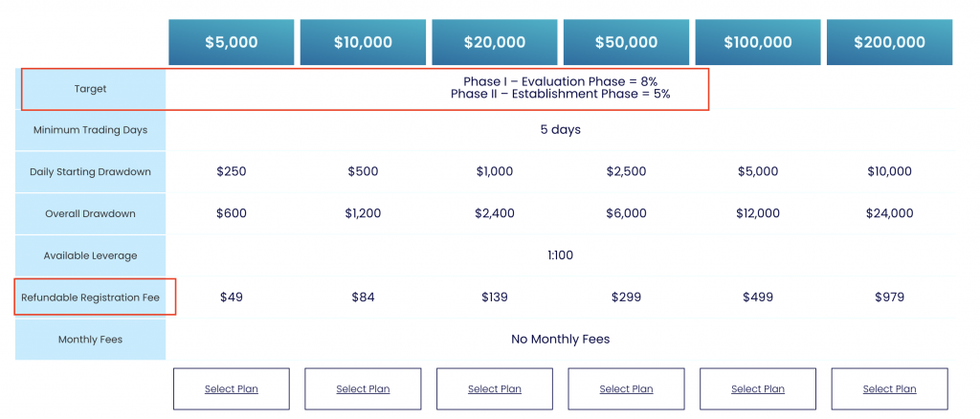This screenshot has height=419, width=980.
Task: Click the Refundable Registration Fee label
Action: point(91,298)
